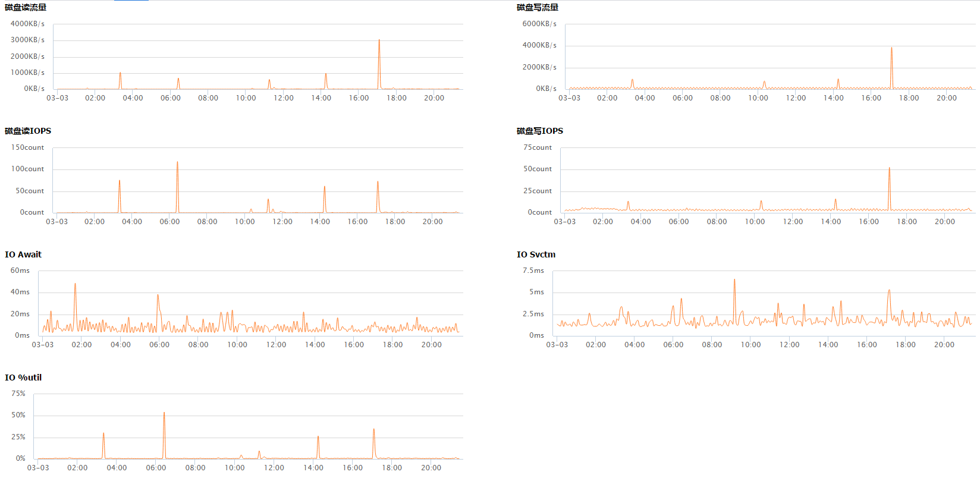Click the tallest spike in 磁盘读流量 chart
Viewport: 980px width, 478px height.
tap(379, 41)
